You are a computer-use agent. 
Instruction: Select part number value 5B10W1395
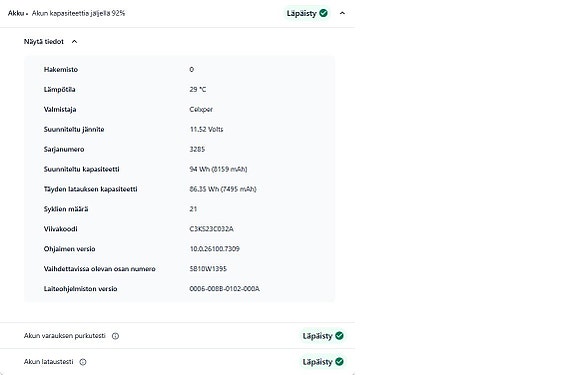coord(208,269)
